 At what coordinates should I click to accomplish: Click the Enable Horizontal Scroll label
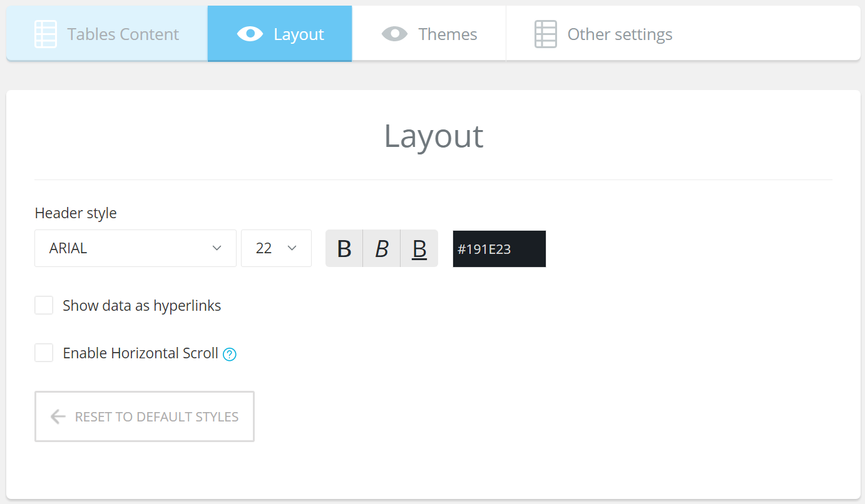tap(141, 353)
